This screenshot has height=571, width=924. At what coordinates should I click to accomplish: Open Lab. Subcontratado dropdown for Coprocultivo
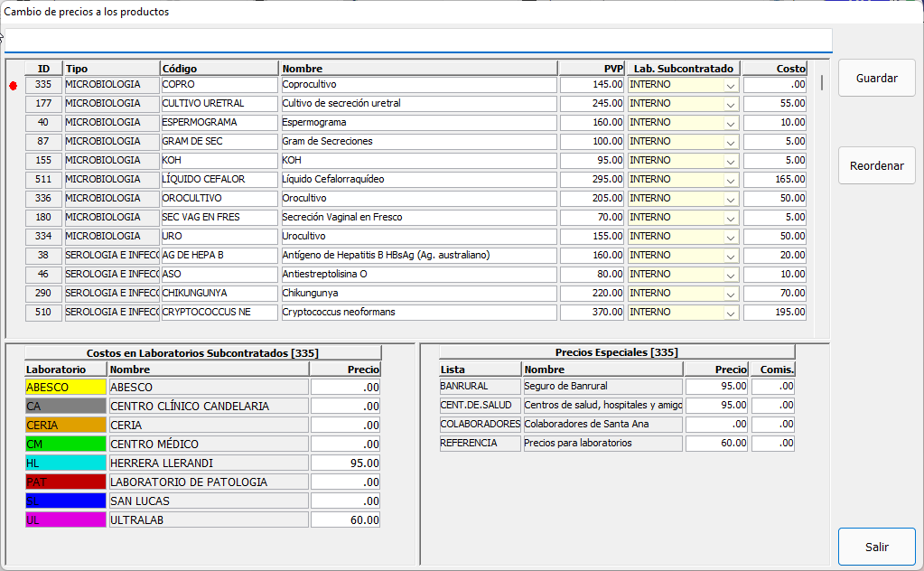pos(731,85)
